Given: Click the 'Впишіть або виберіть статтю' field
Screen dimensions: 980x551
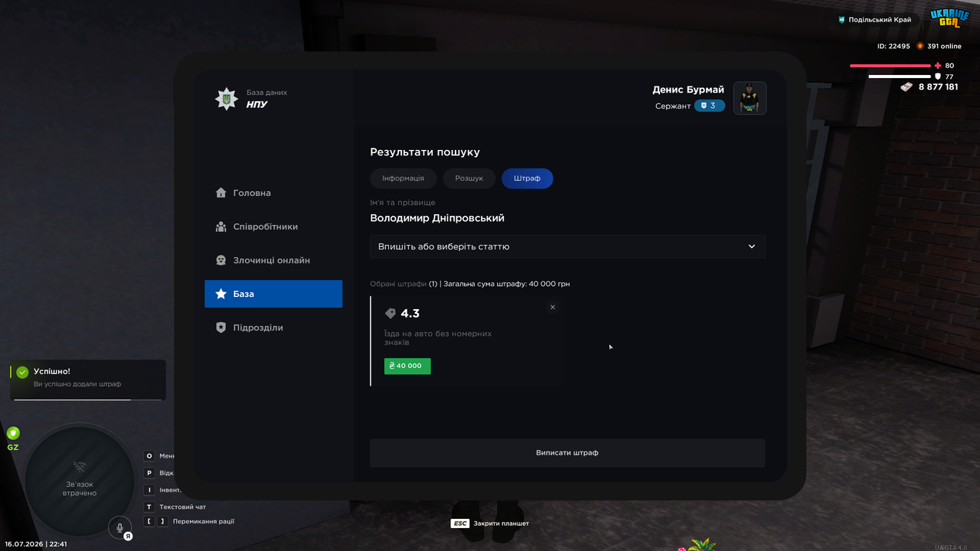Looking at the screenshot, I should point(567,246).
